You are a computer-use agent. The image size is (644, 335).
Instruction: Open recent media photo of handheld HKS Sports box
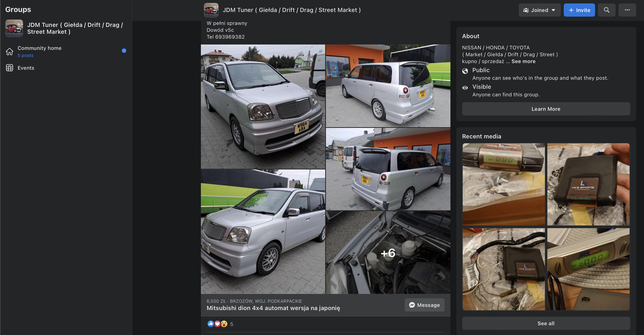588,184
